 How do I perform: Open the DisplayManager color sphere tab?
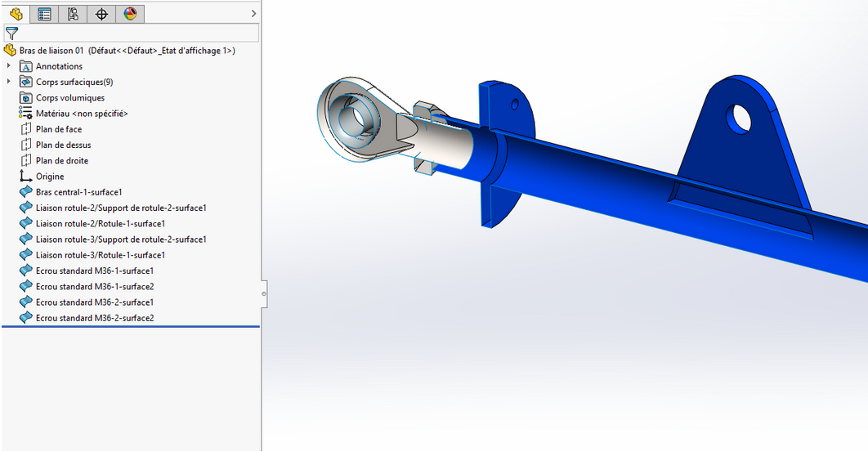pyautogui.click(x=130, y=14)
